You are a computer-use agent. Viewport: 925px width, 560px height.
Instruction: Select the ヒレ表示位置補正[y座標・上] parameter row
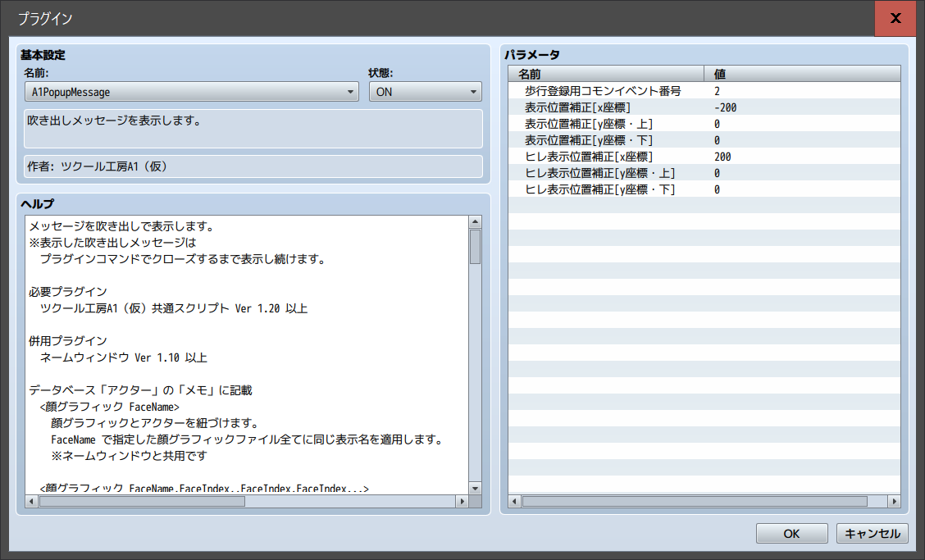pos(704,174)
